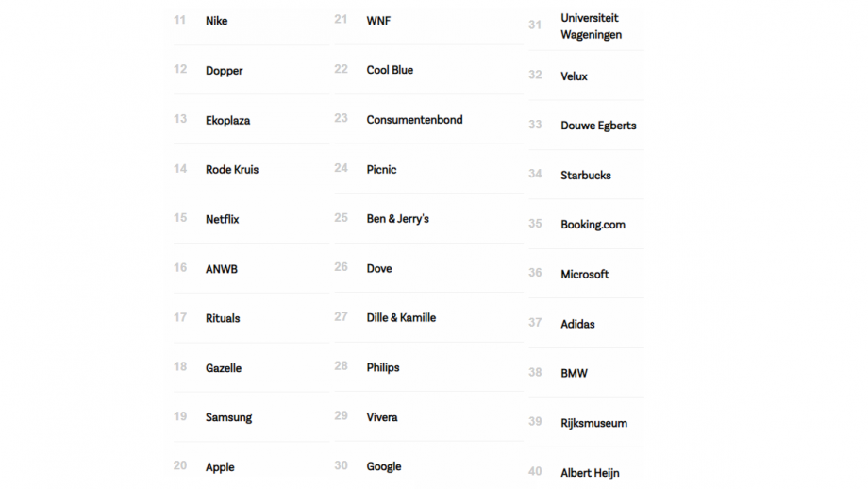
Task: Open the Google ranking entry
Action: point(384,467)
